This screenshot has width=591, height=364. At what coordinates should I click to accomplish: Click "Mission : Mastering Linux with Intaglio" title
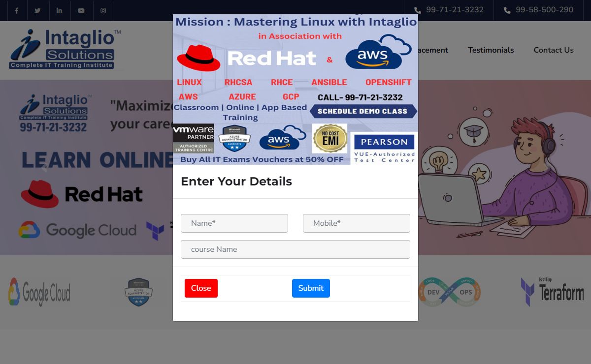pos(296,22)
